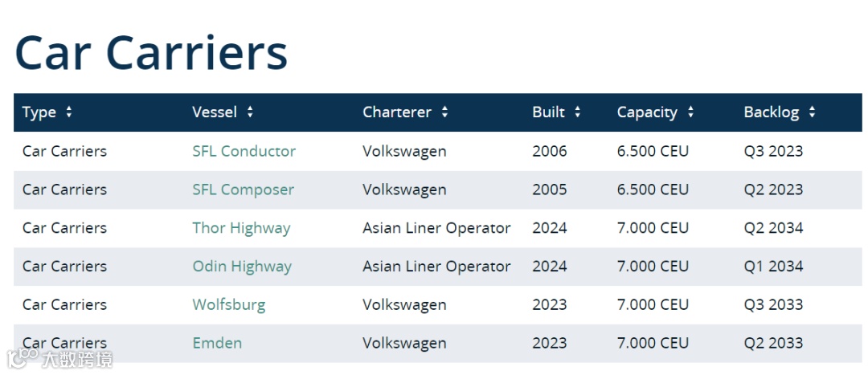Click the Wolfsburg vessel link
The image size is (868, 375).
[x=228, y=305]
